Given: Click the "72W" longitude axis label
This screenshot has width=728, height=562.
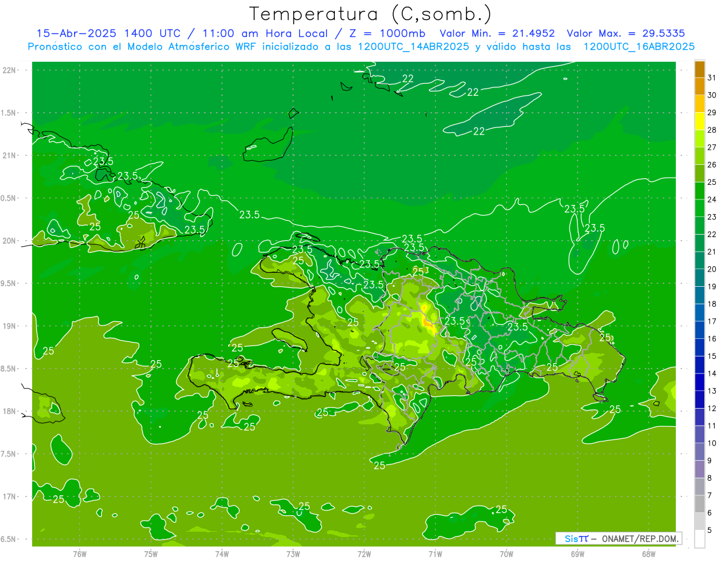Looking at the screenshot, I should coord(364,553).
